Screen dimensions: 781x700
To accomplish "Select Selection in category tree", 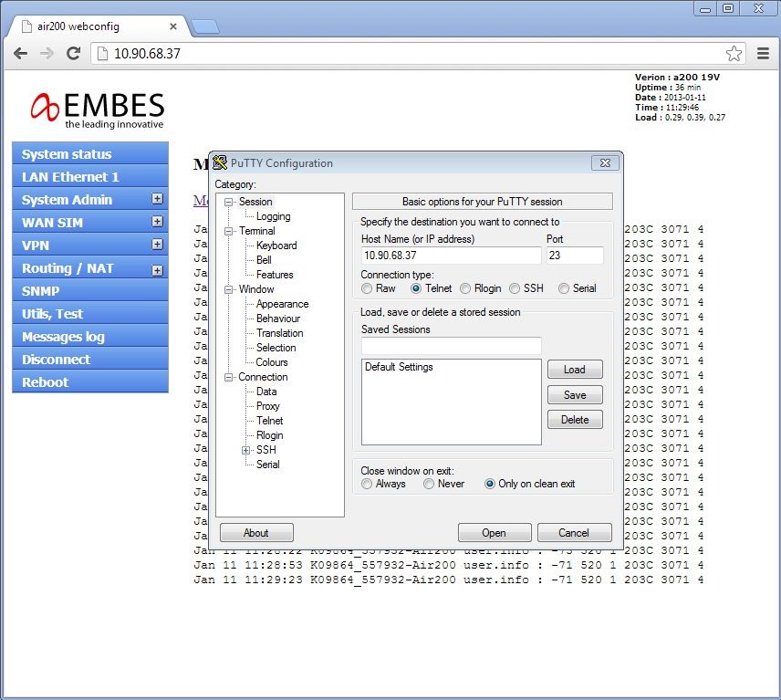I will pos(276,347).
